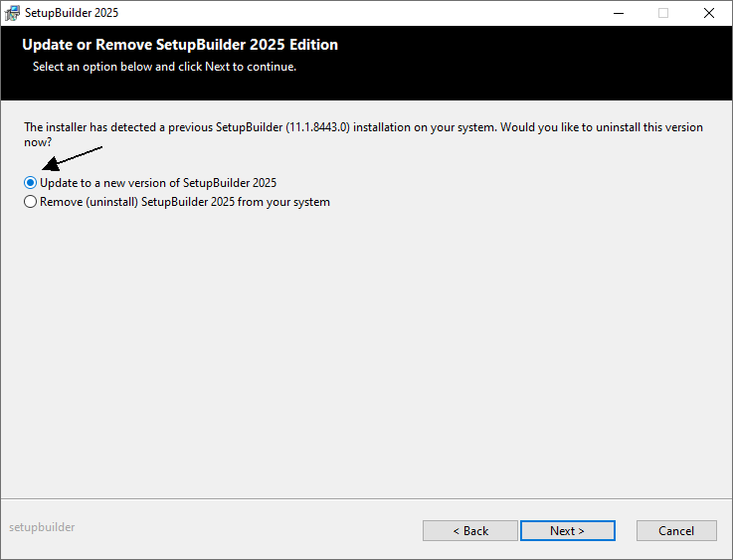Click the version number 11.1.8443.0 text
The height and width of the screenshot is (560, 733).
[x=318, y=127]
